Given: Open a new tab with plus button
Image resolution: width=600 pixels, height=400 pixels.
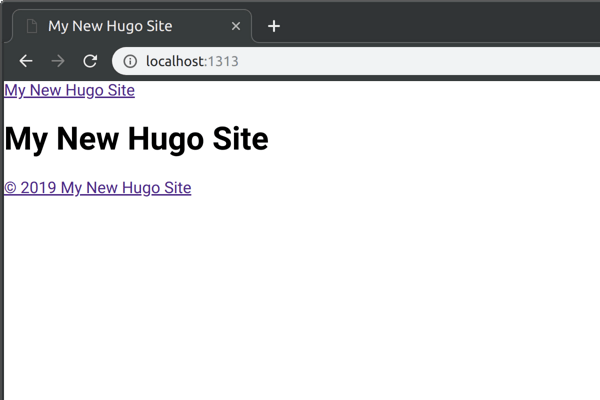Looking at the screenshot, I should click(274, 26).
